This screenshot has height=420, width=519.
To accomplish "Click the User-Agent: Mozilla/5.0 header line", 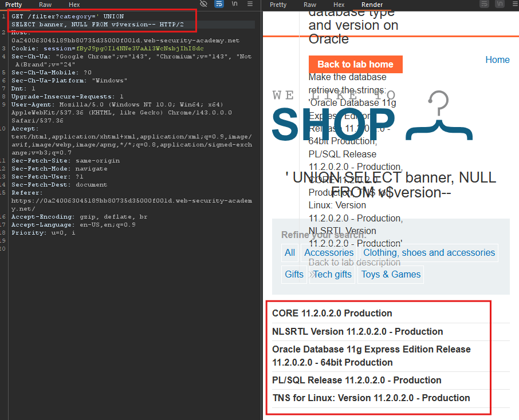I will [x=117, y=105].
